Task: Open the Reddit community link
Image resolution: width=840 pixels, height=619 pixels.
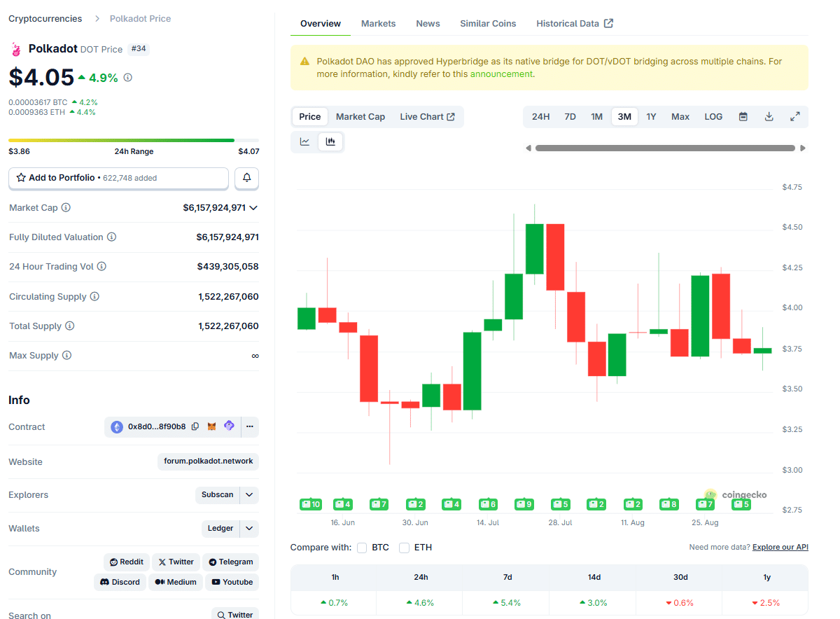Action: point(126,562)
